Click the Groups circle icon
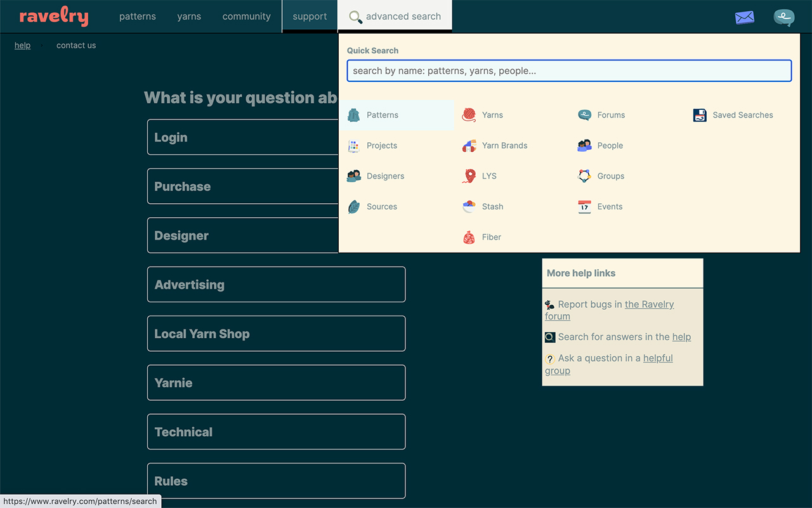812x508 pixels. point(584,176)
